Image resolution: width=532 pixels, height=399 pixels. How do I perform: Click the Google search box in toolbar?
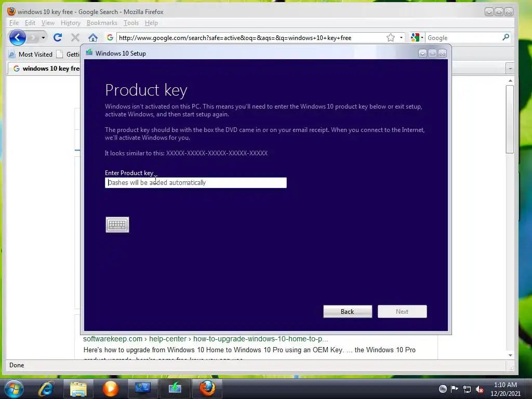point(463,37)
